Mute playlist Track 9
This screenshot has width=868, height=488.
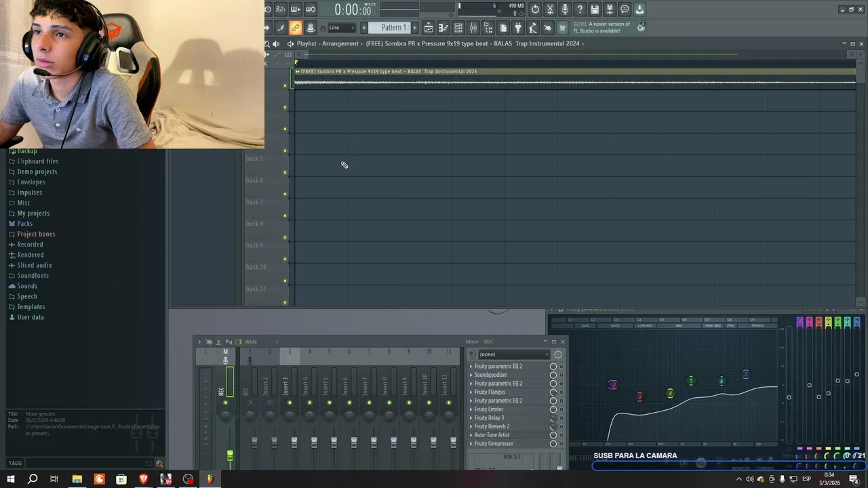(285, 259)
